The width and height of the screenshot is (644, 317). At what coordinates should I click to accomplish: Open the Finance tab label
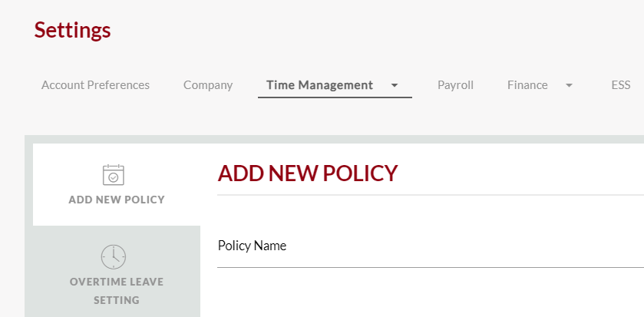pos(527,85)
